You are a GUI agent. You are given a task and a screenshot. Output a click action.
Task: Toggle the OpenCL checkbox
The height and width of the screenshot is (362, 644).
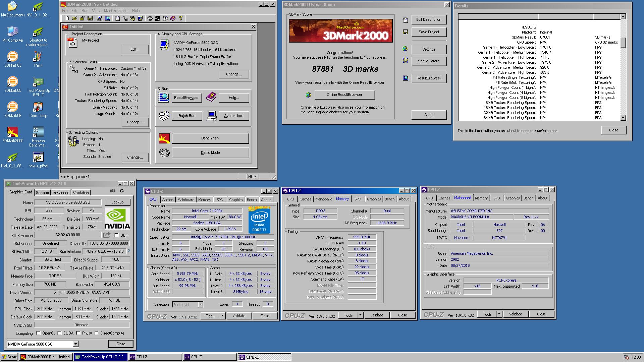(38, 333)
